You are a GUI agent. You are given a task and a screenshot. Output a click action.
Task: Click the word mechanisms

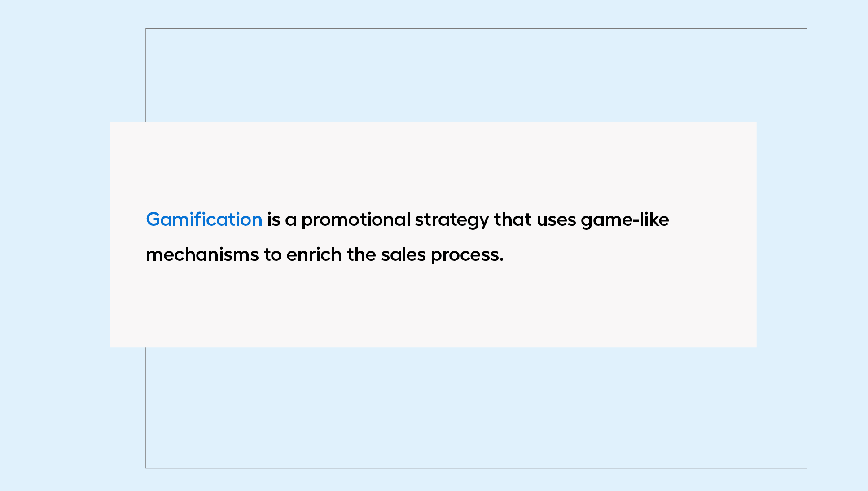202,254
